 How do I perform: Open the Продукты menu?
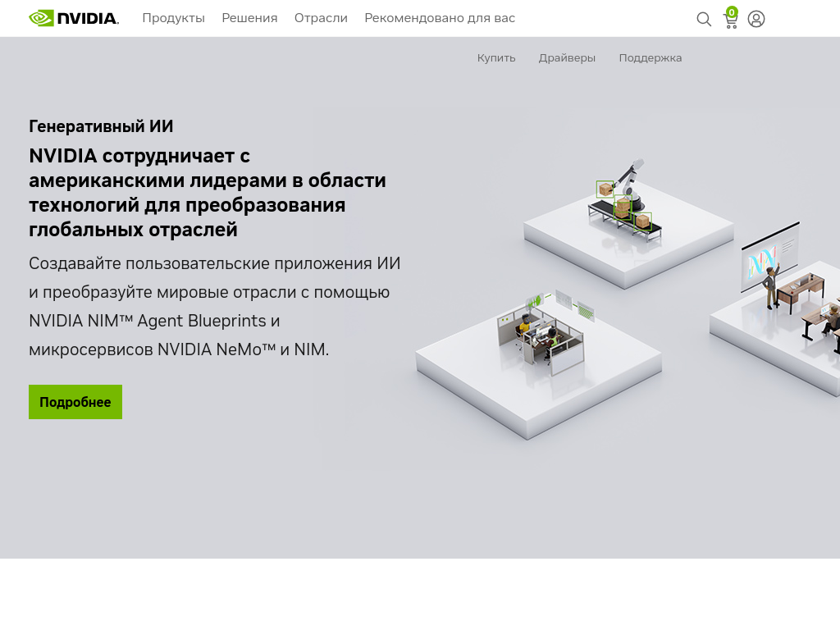pos(174,18)
